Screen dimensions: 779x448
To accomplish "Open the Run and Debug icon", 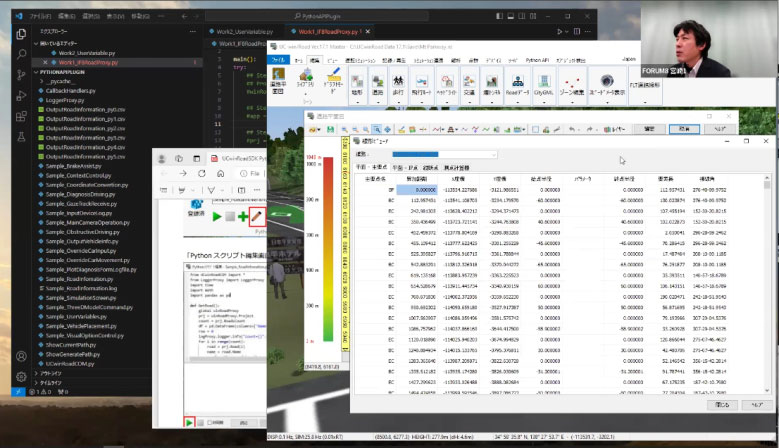I will tap(20, 96).
